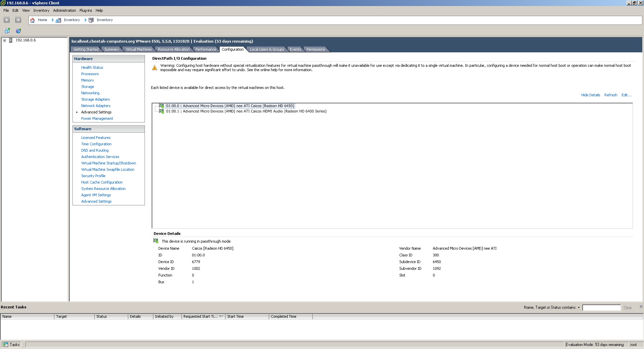Click the first Inventory breadcrumb icon
644x349 pixels.
(58, 20)
